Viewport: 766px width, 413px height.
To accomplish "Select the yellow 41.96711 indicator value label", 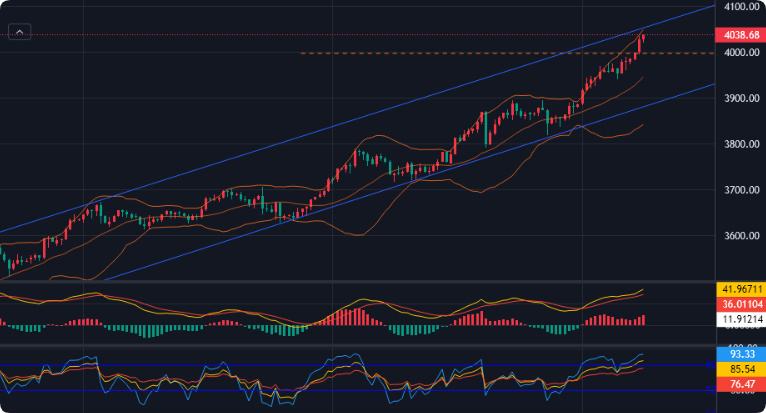I will [x=740, y=290].
